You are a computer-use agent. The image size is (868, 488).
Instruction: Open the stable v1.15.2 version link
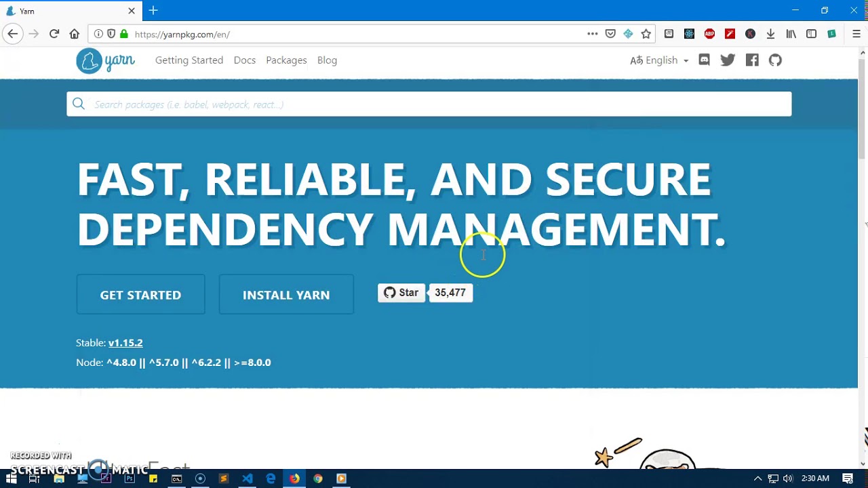(x=125, y=343)
